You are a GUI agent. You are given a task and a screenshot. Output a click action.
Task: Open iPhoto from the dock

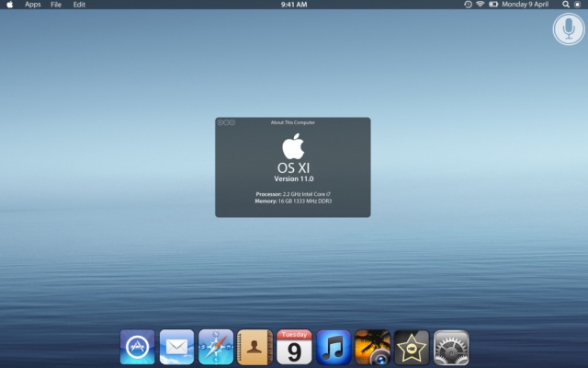click(372, 348)
